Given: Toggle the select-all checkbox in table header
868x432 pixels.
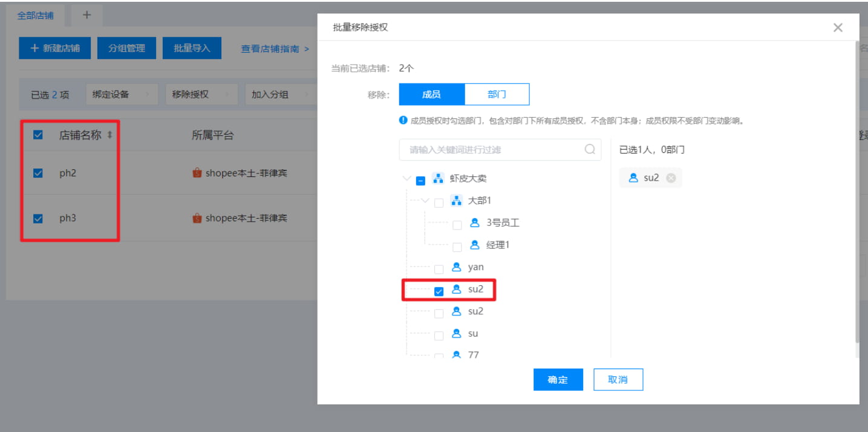Looking at the screenshot, I should click(38, 135).
